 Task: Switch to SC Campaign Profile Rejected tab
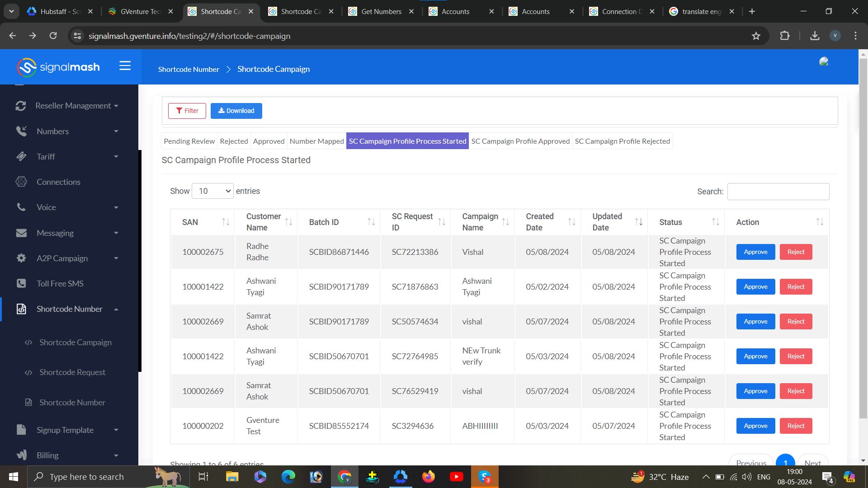pyautogui.click(x=622, y=141)
